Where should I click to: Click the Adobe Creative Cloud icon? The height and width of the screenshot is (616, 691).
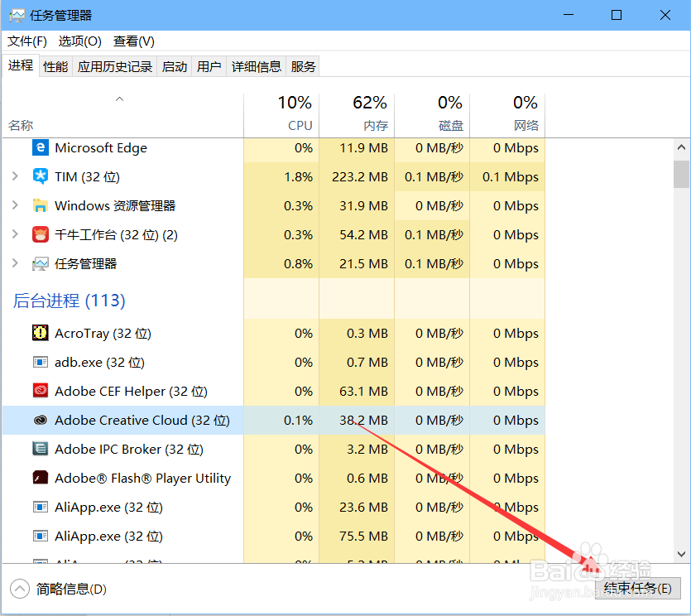(x=40, y=421)
